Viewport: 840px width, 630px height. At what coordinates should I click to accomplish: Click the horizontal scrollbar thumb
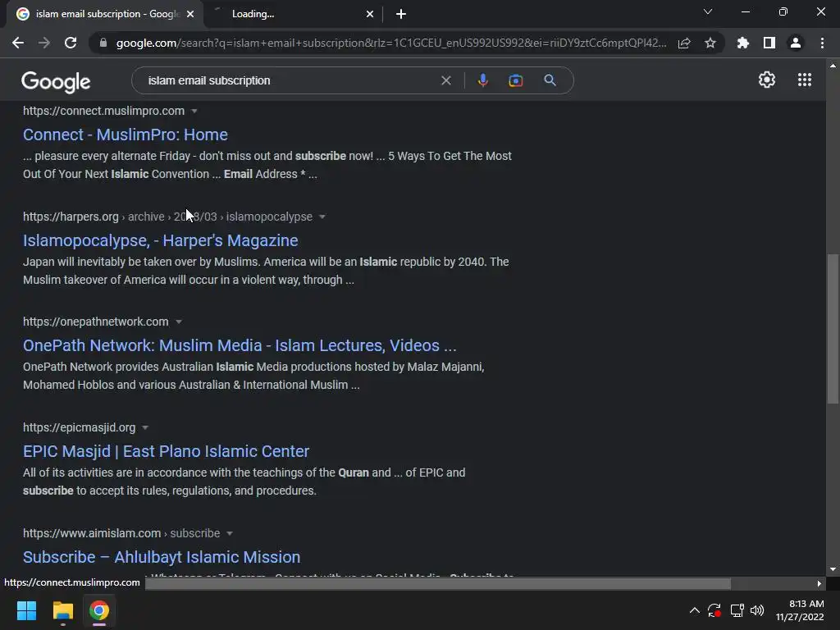[438, 583]
